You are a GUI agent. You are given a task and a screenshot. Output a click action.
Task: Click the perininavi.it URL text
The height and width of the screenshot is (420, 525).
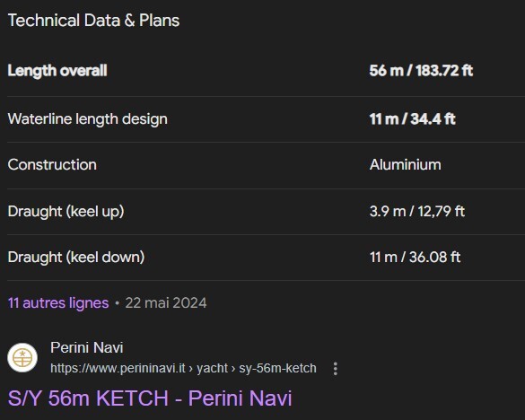[118, 368]
